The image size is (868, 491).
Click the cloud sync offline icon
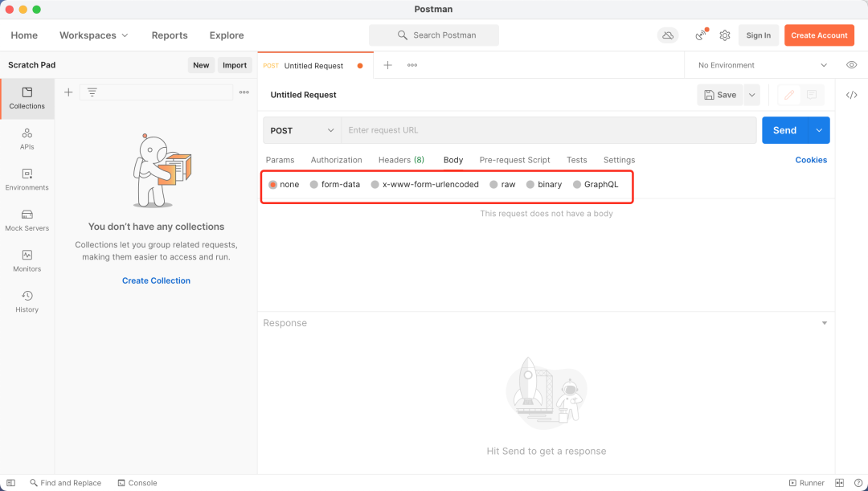coord(668,35)
